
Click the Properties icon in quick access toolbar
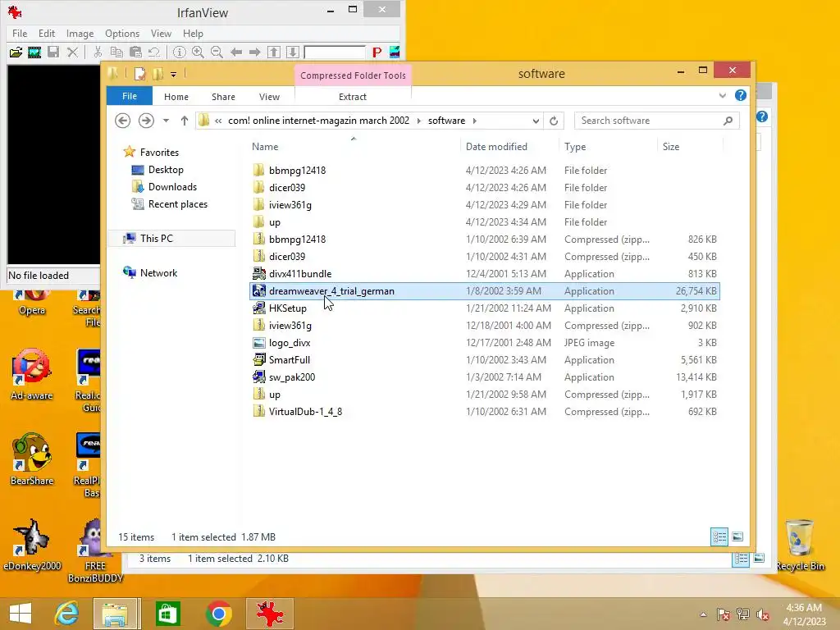pyautogui.click(x=139, y=74)
